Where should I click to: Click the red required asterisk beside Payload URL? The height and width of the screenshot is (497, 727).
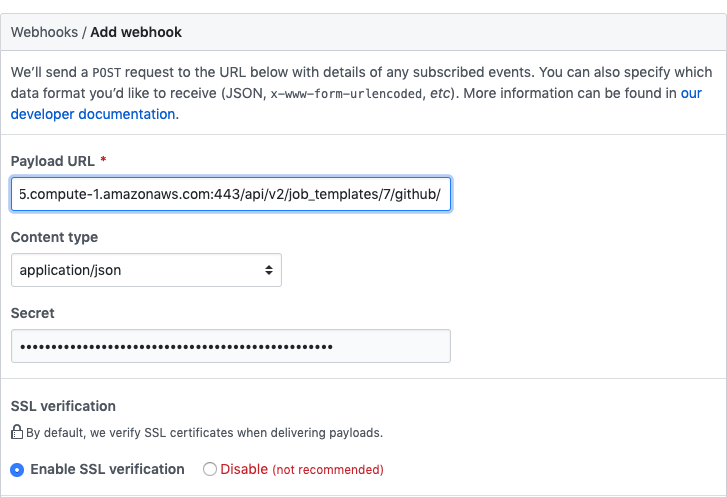[103, 161]
